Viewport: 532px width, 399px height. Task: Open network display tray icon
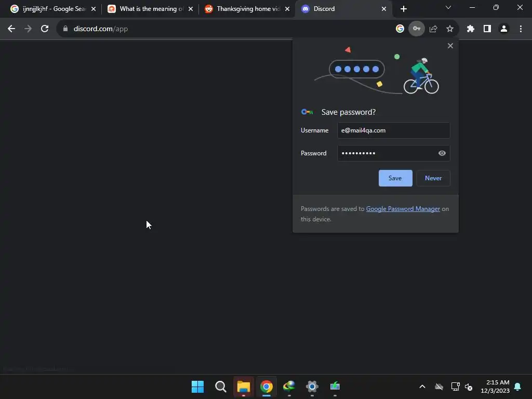click(455, 387)
